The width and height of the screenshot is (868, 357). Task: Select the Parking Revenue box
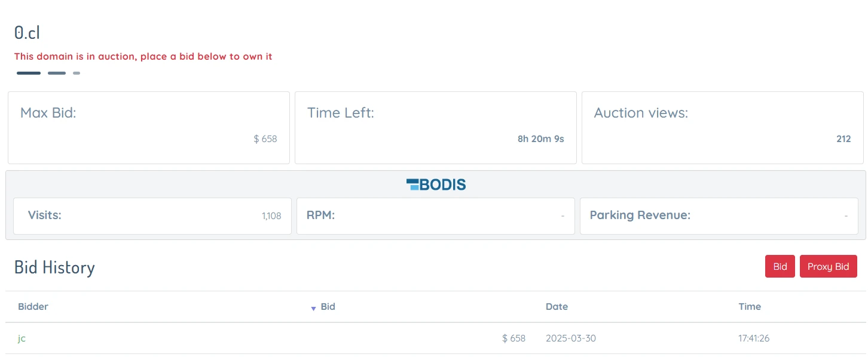coord(719,216)
